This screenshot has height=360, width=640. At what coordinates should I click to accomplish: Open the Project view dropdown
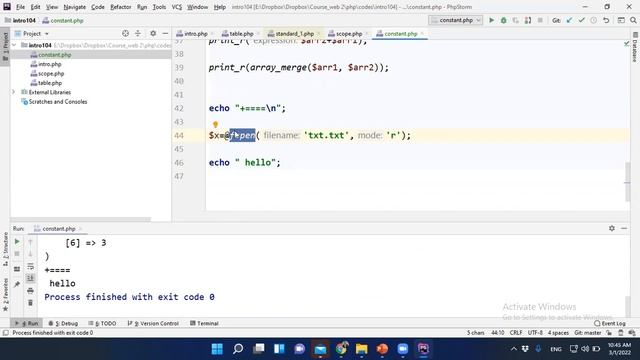pyautogui.click(x=32, y=33)
